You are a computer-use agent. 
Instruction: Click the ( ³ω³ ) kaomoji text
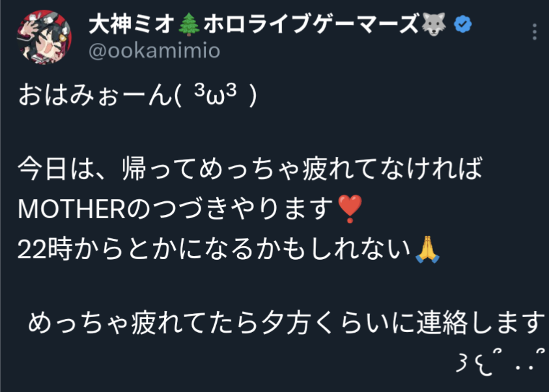[216, 95]
